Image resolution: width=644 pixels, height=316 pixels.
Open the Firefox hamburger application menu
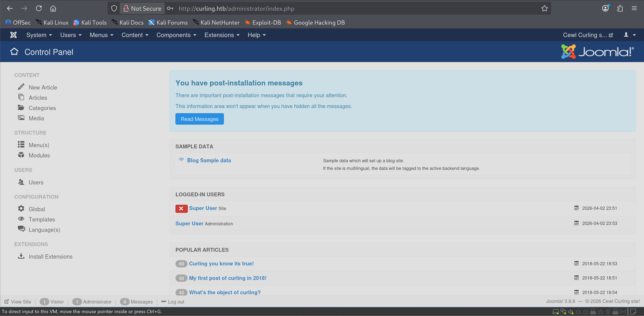click(634, 8)
